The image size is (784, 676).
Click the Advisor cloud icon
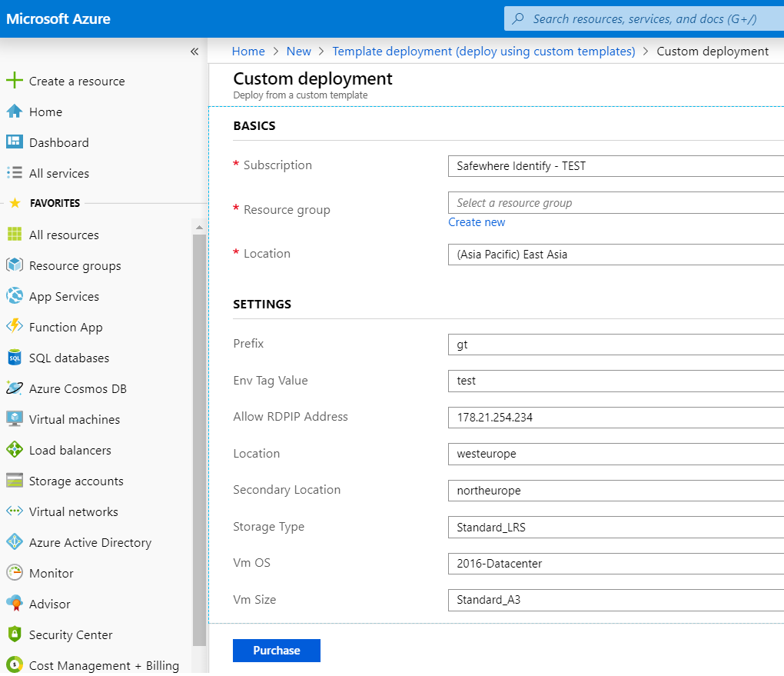click(x=15, y=604)
